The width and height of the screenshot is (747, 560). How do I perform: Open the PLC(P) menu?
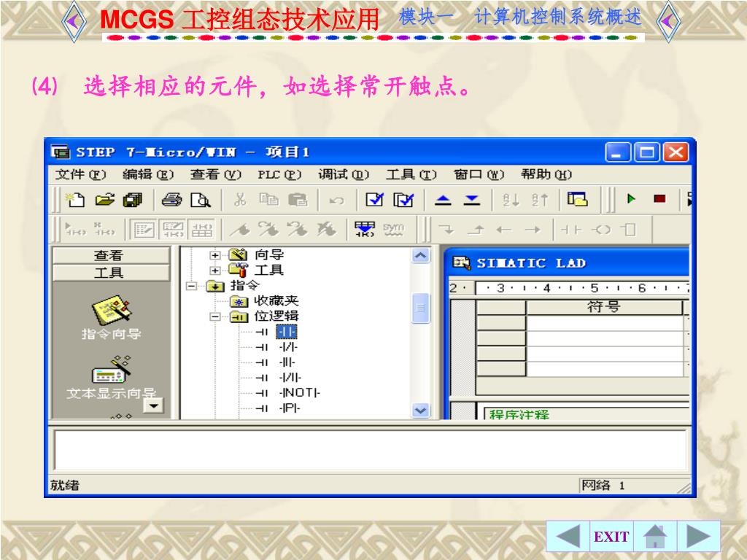pos(279,174)
